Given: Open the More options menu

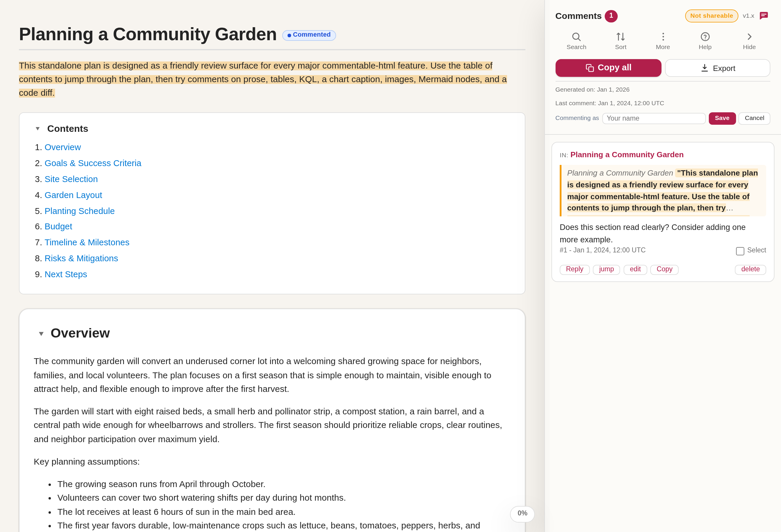Looking at the screenshot, I should [663, 41].
